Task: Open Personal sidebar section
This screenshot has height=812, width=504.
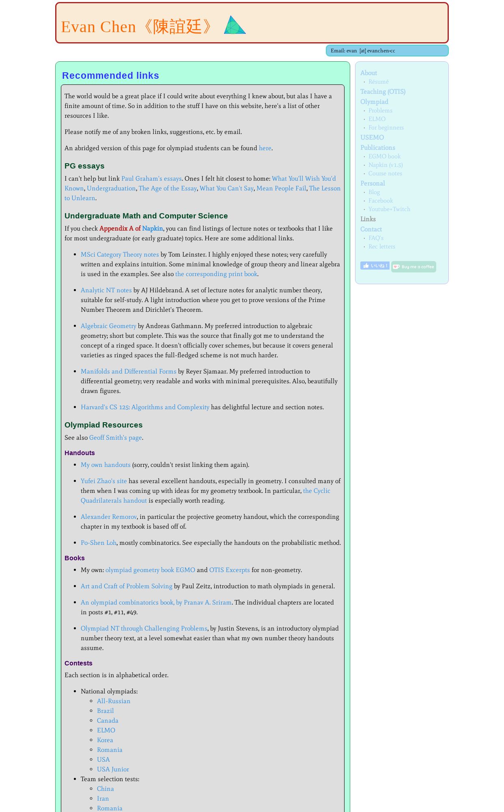Action: tap(373, 184)
